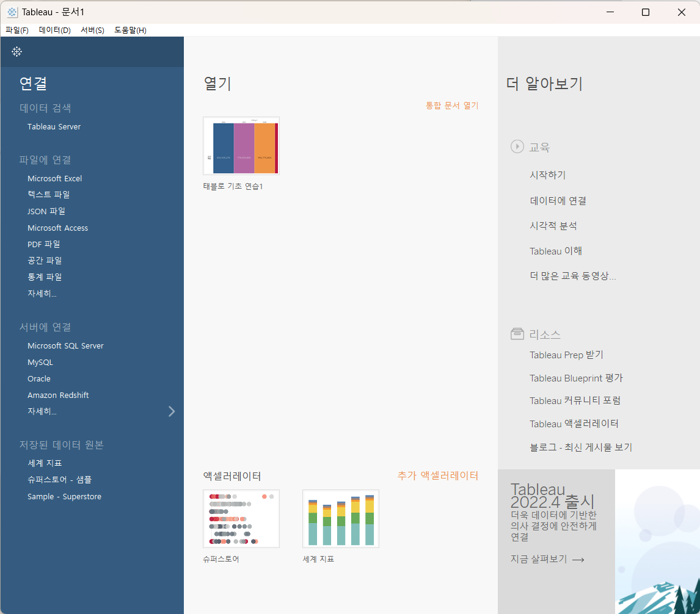This screenshot has height=614, width=700.
Task: Choose PDF 파일 connection
Action: [x=43, y=244]
